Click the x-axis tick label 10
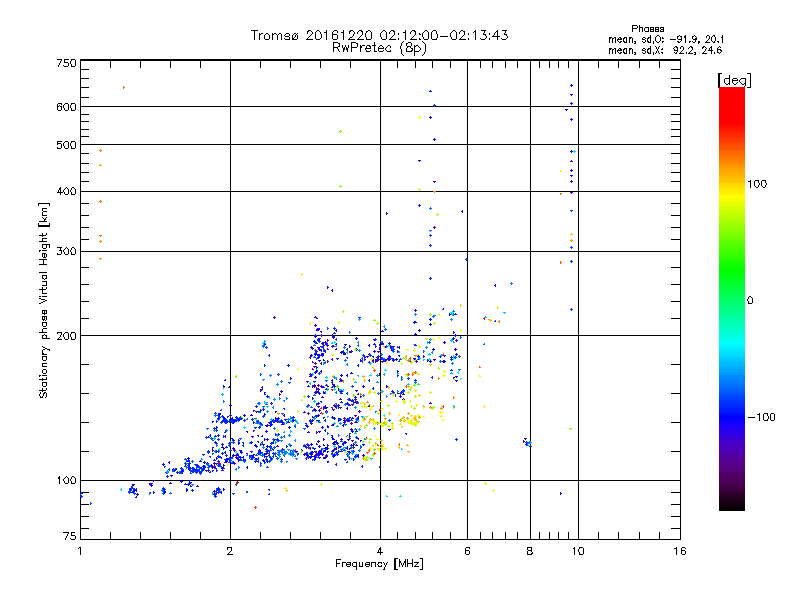The width and height of the screenshot is (800, 600). tap(578, 551)
